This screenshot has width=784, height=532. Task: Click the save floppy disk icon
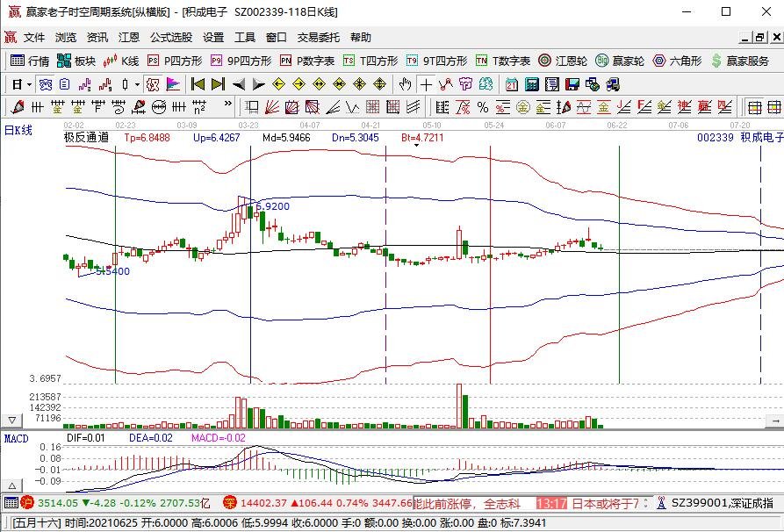point(572,84)
